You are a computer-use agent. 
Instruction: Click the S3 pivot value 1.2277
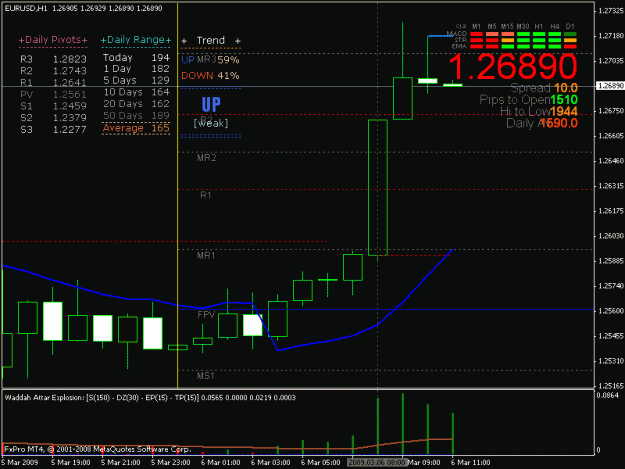(70, 130)
